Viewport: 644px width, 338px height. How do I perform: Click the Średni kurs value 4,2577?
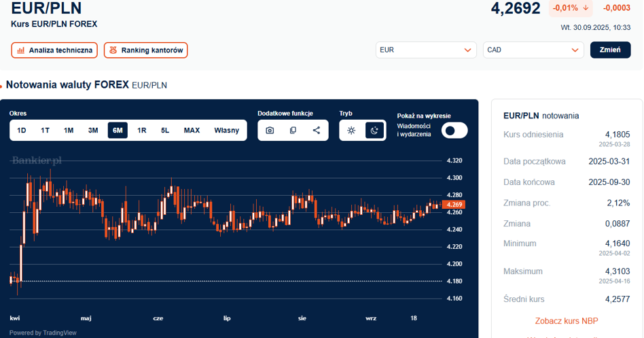tap(618, 299)
